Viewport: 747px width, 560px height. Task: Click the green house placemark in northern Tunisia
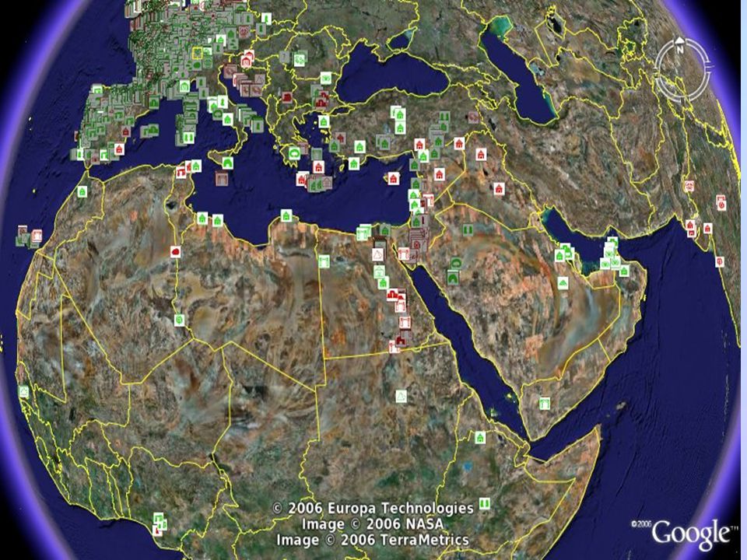(x=196, y=166)
